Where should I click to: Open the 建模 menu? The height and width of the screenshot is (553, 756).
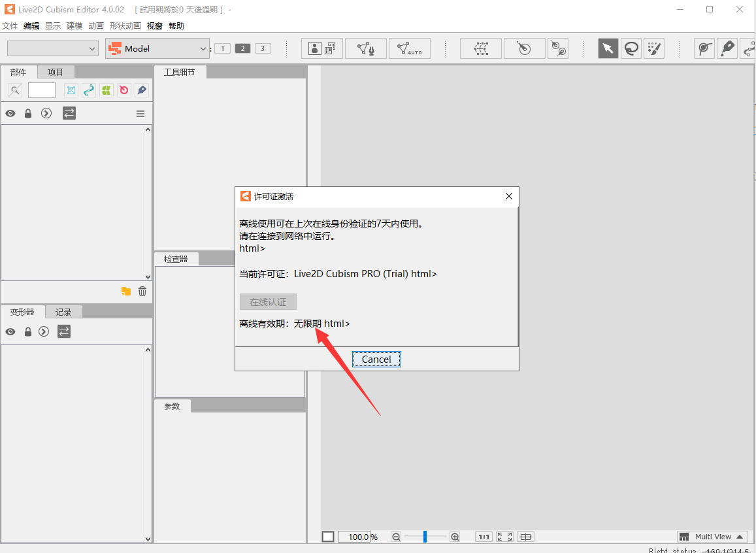[74, 26]
